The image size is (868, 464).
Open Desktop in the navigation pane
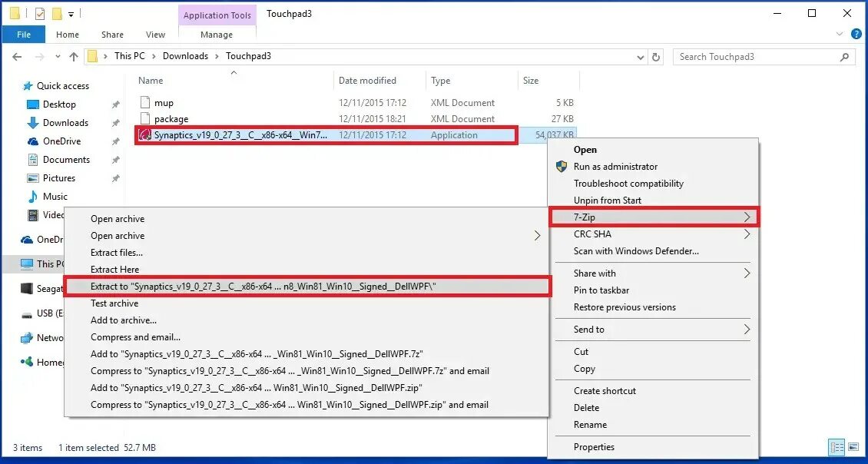[59, 104]
